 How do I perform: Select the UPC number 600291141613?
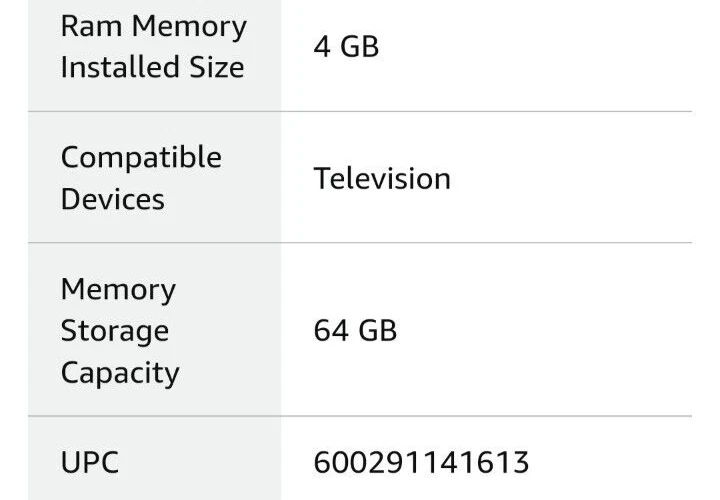(421, 463)
